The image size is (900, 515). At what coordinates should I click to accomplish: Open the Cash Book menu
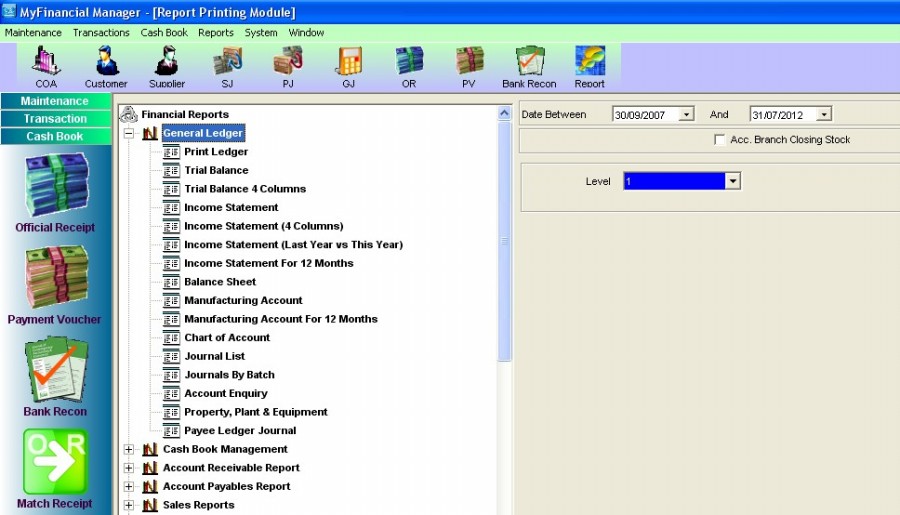pos(164,33)
